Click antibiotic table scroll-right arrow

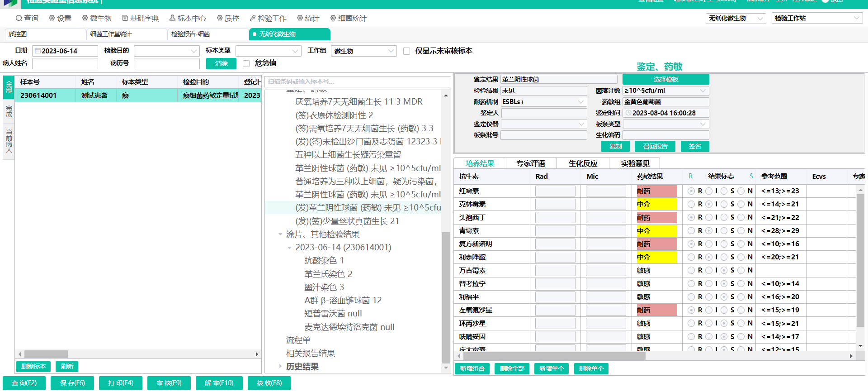click(x=851, y=356)
